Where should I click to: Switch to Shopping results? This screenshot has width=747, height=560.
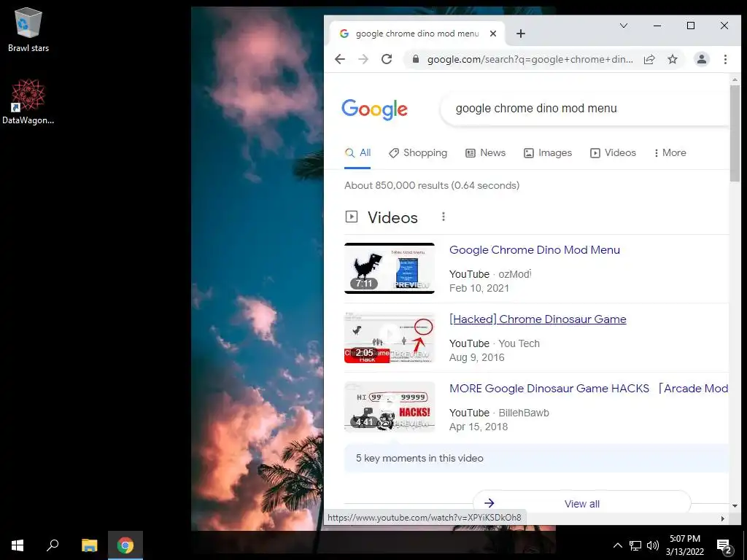(418, 153)
